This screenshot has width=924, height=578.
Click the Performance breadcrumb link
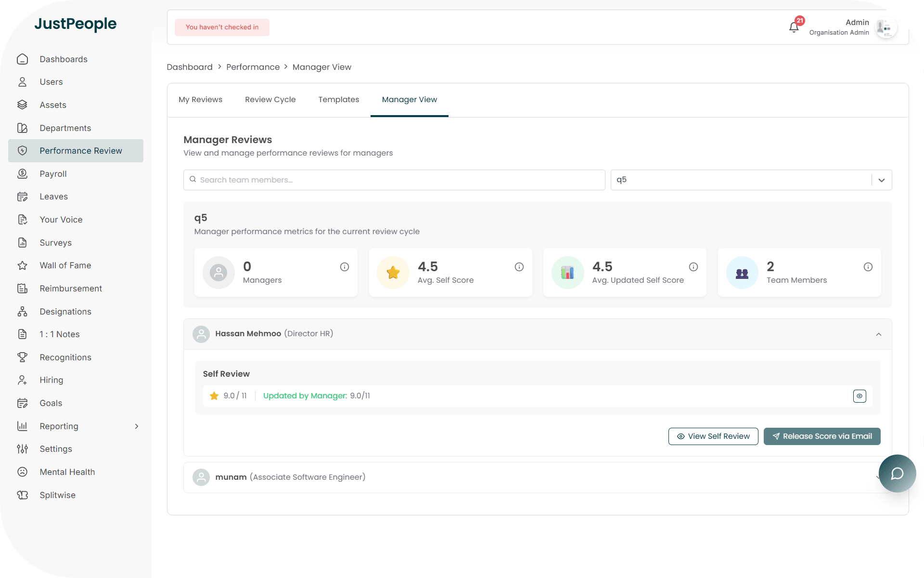(x=253, y=67)
